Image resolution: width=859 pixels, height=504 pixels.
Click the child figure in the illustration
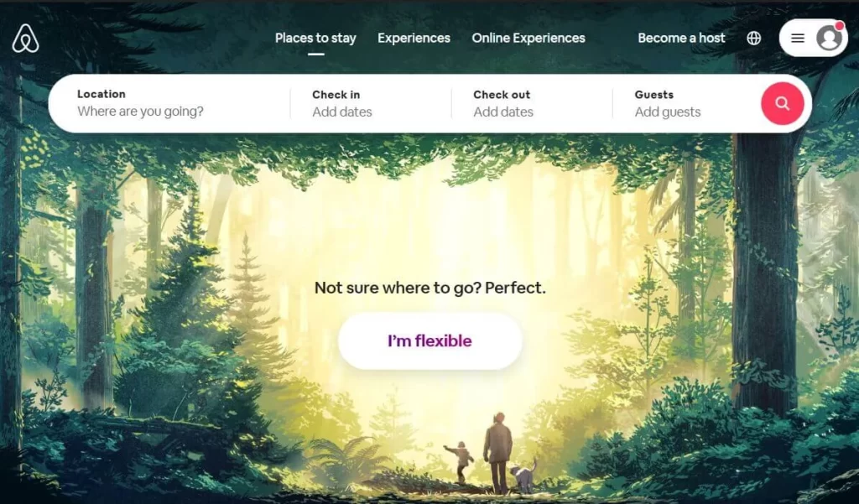[461, 462]
